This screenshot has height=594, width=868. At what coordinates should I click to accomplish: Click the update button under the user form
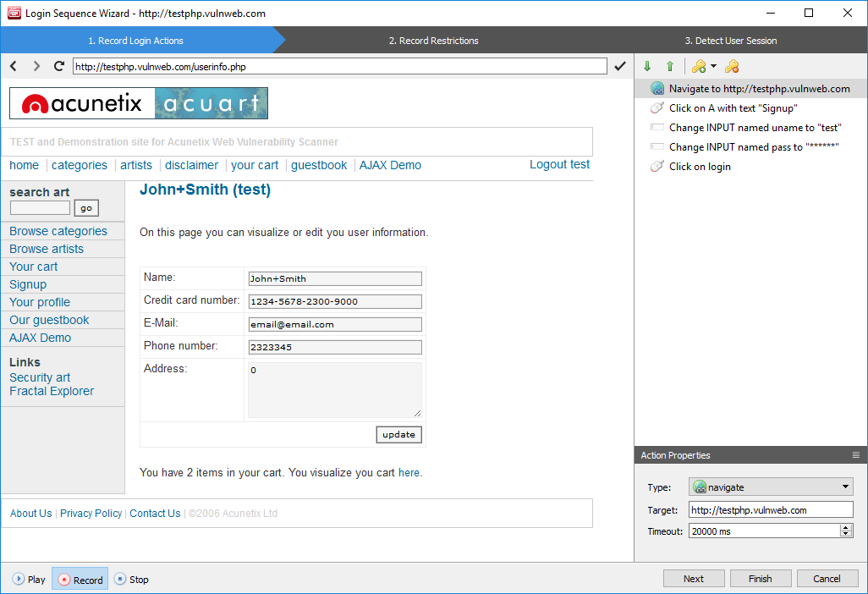[x=398, y=434]
